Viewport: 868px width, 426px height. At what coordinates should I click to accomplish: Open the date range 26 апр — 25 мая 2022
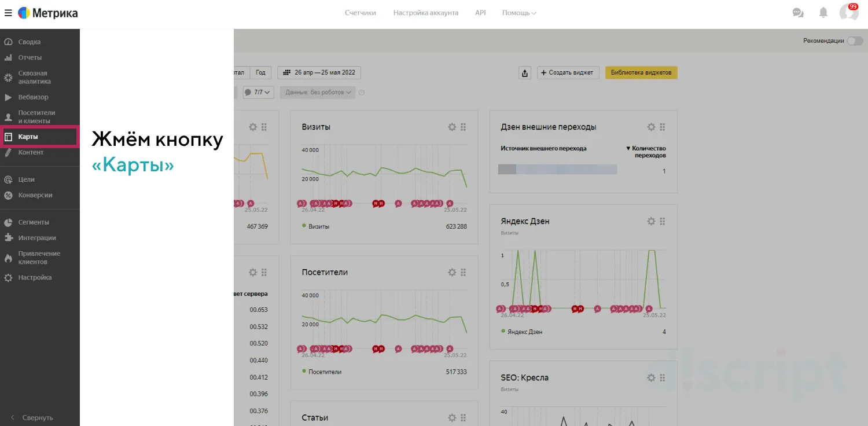click(319, 72)
